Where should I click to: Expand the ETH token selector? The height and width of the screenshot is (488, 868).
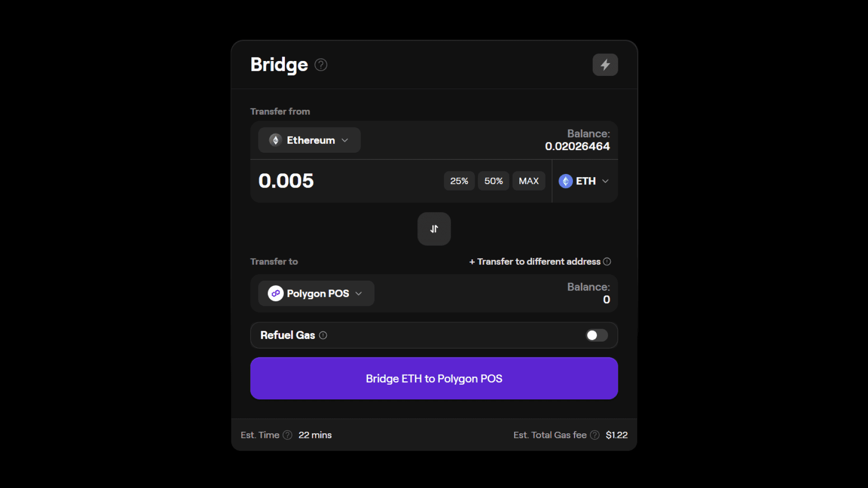point(585,181)
